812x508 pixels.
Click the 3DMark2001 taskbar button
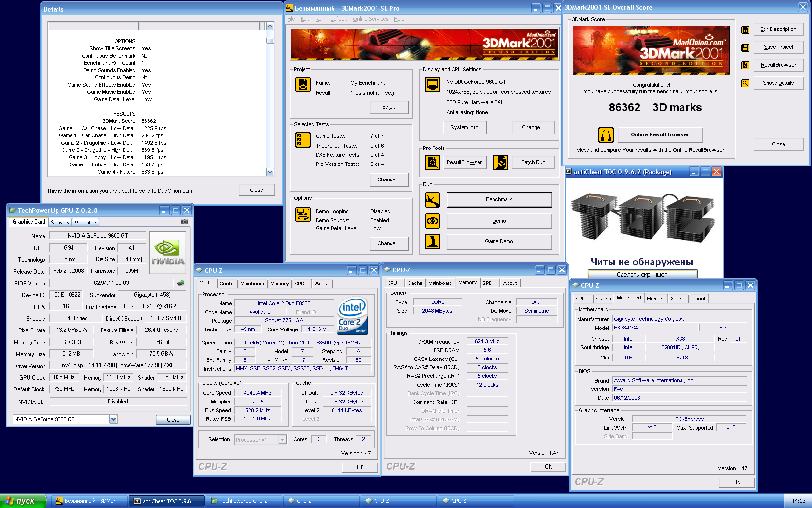click(90, 501)
